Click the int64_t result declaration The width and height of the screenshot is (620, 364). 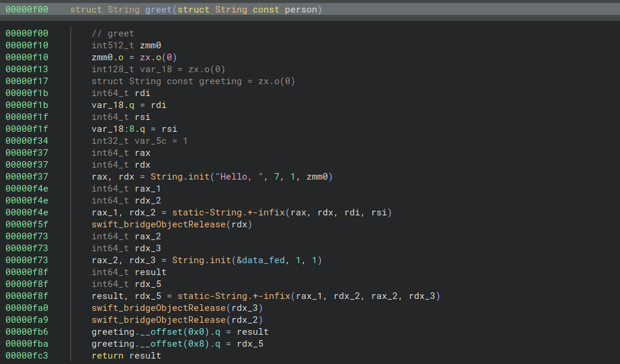[x=128, y=272]
